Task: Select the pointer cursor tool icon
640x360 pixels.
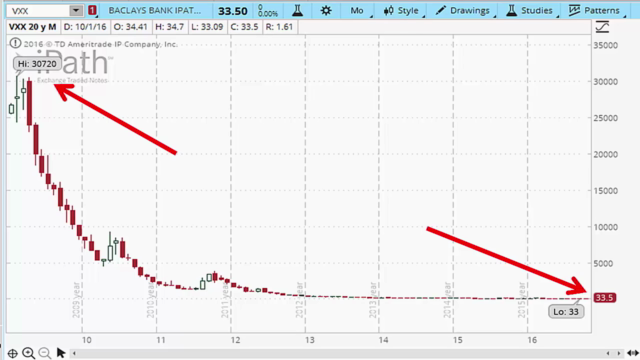Action: (61, 353)
